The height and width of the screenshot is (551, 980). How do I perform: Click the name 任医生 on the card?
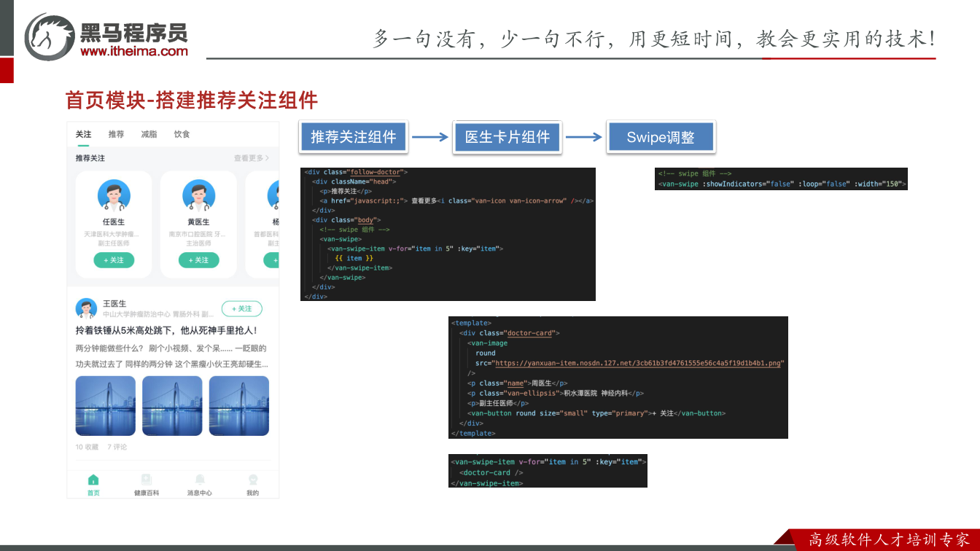[x=114, y=222]
